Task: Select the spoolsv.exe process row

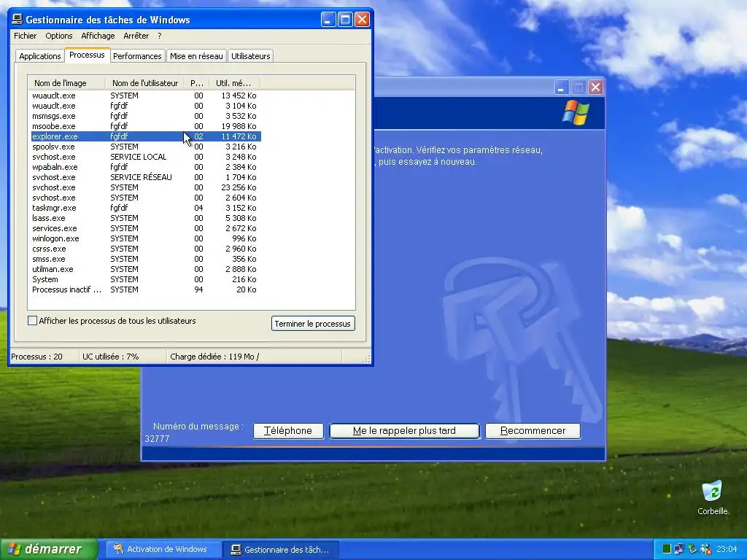Action: [x=144, y=147]
